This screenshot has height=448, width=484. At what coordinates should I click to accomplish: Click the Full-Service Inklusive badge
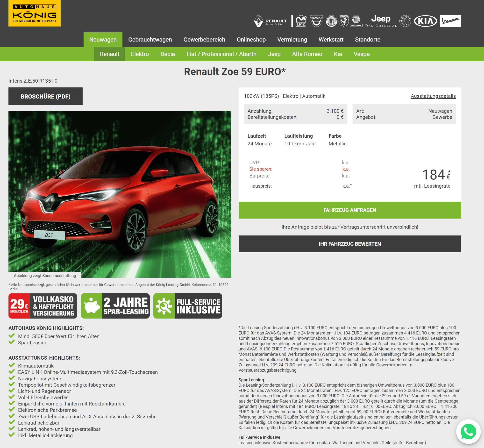188,306
